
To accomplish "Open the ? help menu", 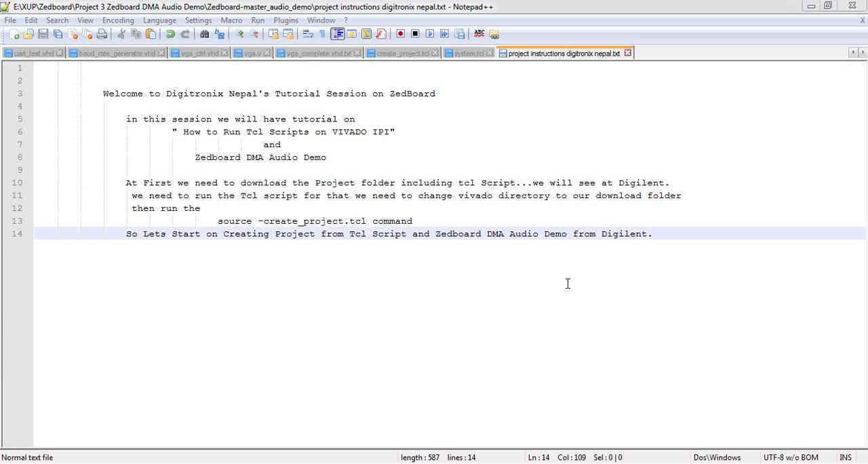I will point(345,20).
